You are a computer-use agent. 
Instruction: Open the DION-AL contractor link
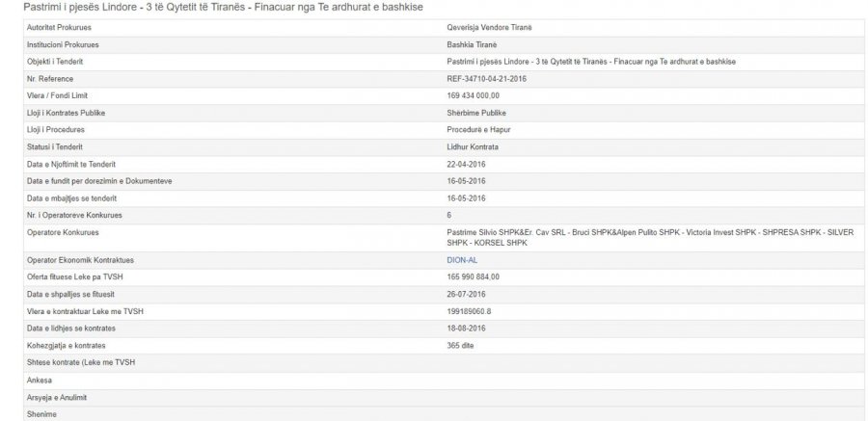coord(448,261)
